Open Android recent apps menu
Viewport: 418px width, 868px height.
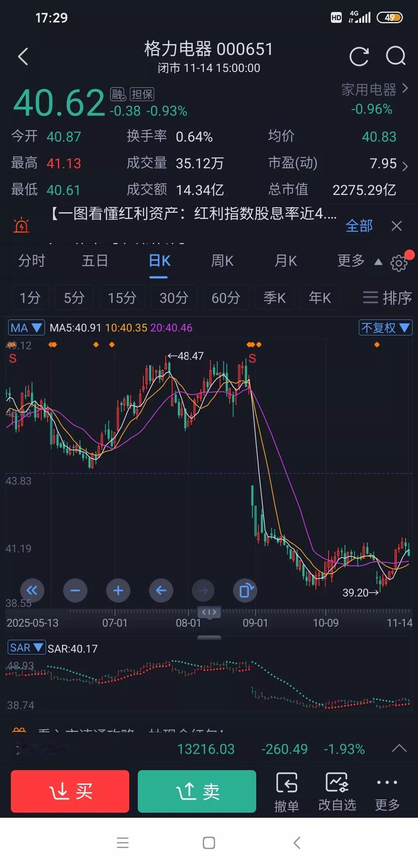(x=123, y=842)
